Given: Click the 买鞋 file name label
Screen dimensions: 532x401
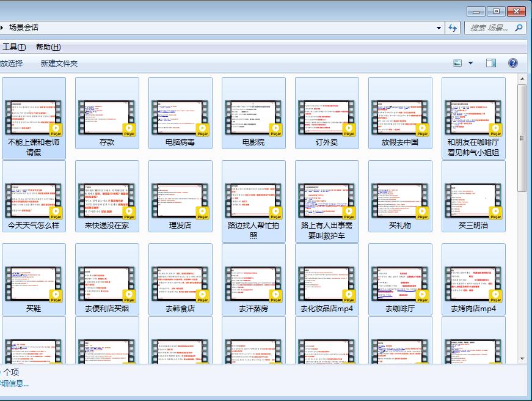Looking at the screenshot, I should [x=34, y=309].
